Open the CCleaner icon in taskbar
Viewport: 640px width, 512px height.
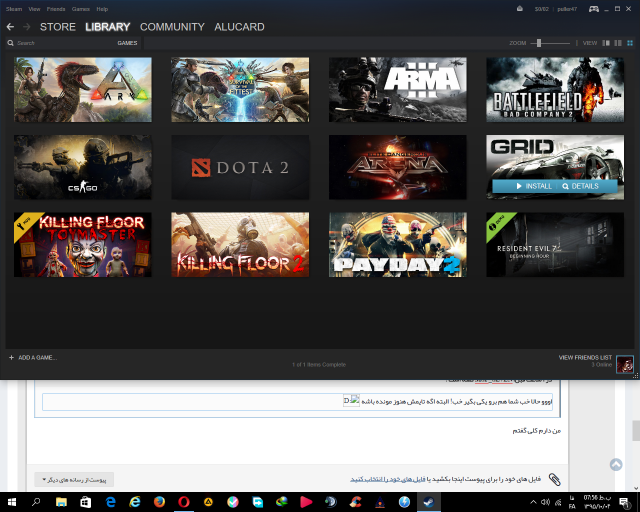click(x=355, y=502)
